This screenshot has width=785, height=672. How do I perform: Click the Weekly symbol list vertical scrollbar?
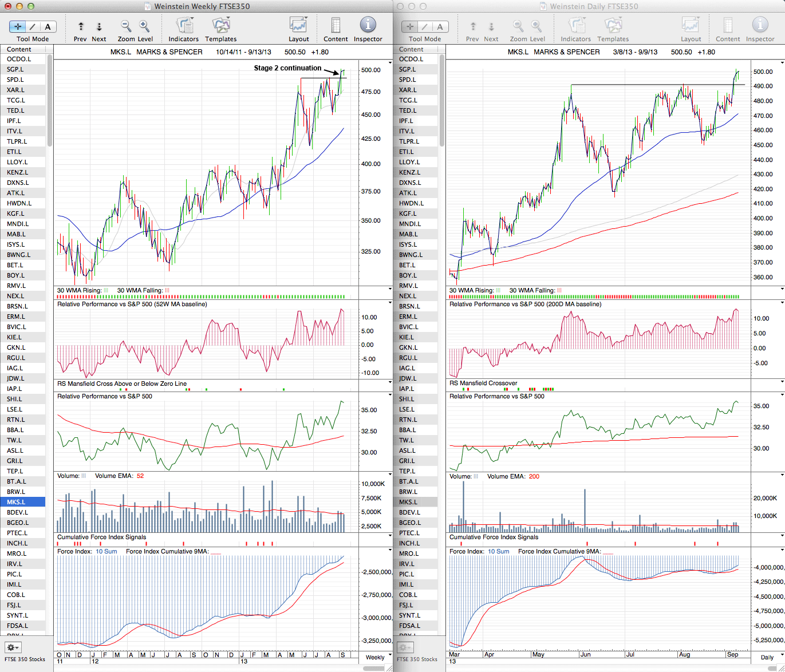(x=50, y=103)
